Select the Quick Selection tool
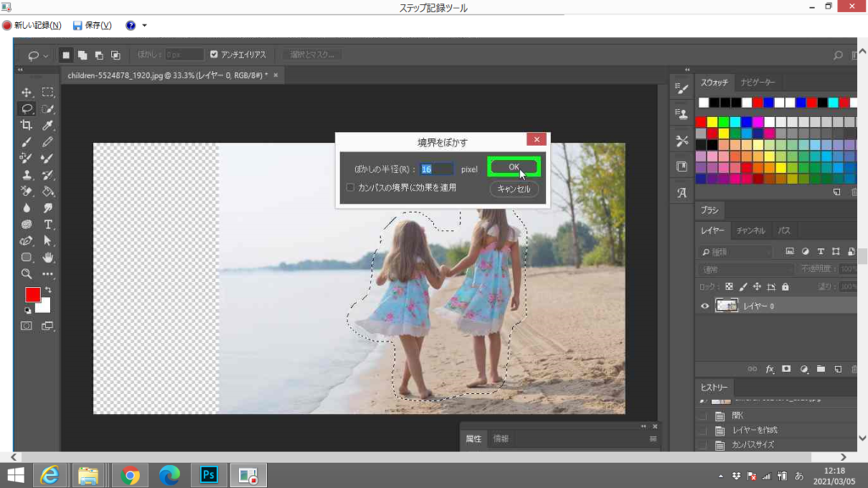 pos(48,108)
